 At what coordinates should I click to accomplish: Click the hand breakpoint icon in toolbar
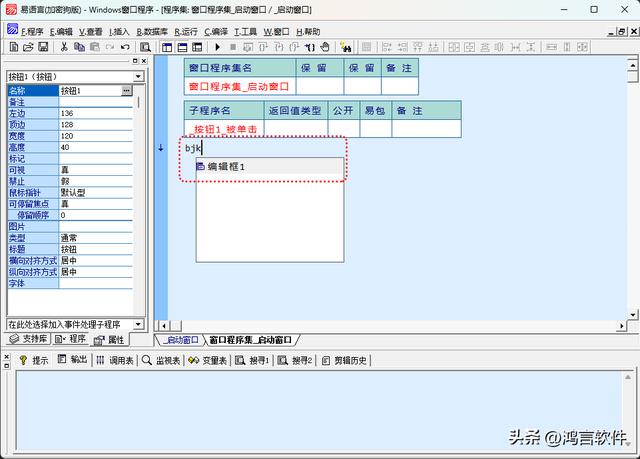coord(326,47)
